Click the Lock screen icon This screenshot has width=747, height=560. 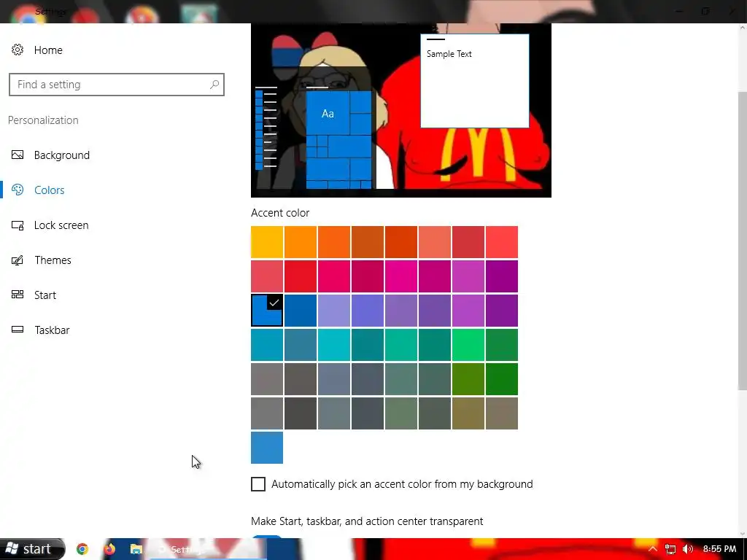point(18,225)
